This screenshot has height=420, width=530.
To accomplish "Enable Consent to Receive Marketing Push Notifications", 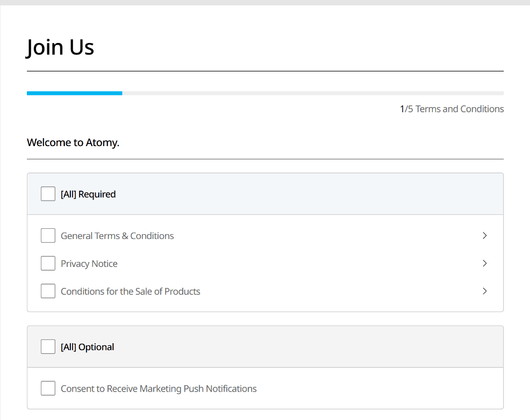I will (48, 388).
